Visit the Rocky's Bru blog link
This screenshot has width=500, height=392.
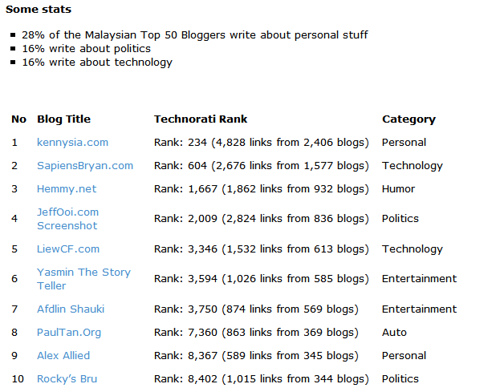67,379
